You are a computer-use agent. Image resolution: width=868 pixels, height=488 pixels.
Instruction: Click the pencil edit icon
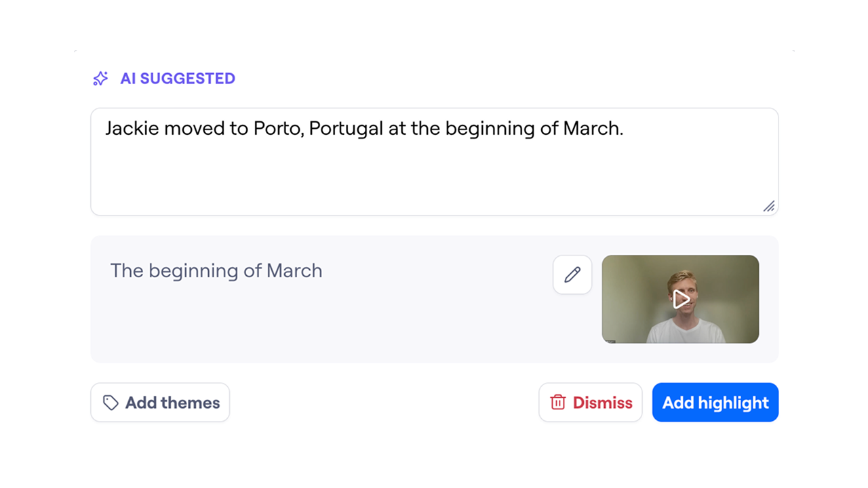pyautogui.click(x=572, y=274)
